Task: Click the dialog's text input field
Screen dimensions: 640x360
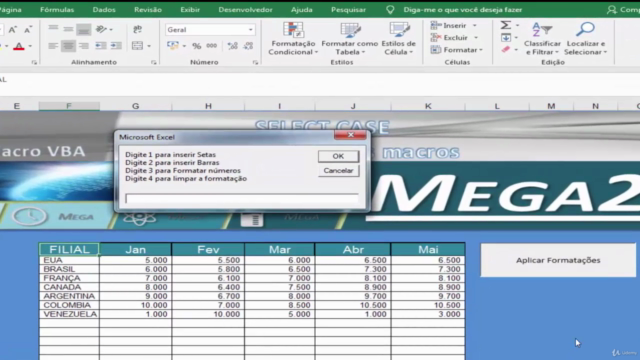Action: pyautogui.click(x=242, y=198)
